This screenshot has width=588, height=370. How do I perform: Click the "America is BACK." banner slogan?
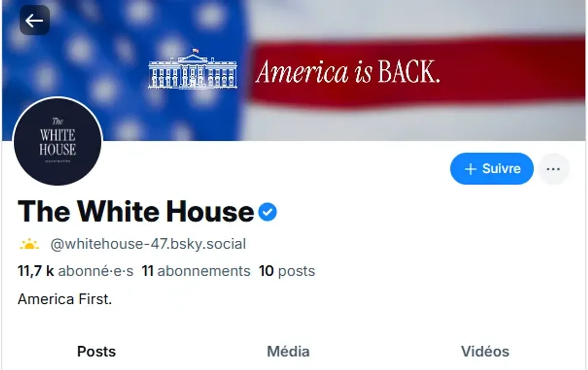point(348,72)
